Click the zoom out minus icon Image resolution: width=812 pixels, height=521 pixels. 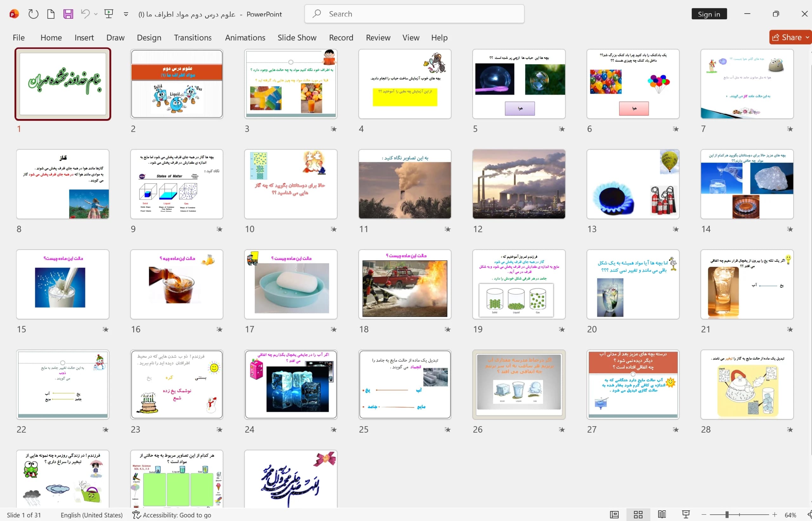coord(704,515)
